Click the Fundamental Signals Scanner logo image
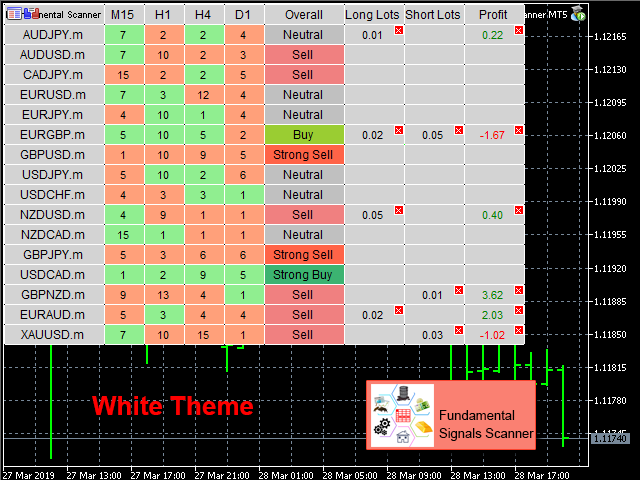 coord(402,415)
